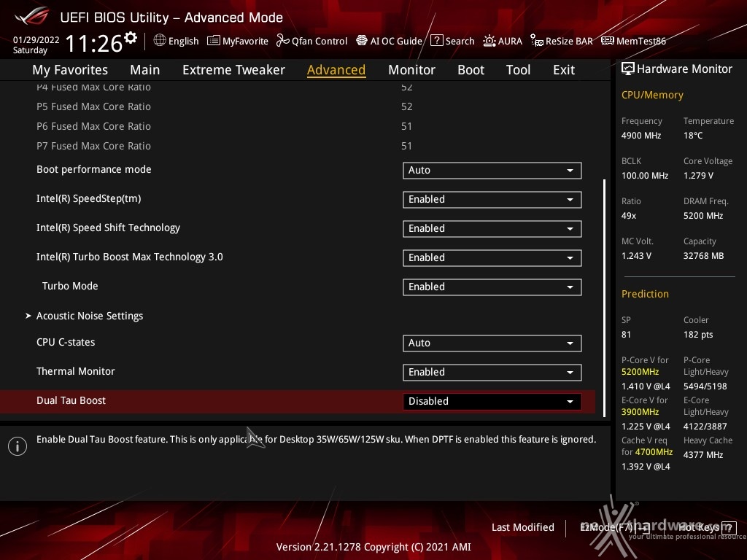Click the Thermal Monitor label
This screenshot has height=560, width=747.
click(76, 371)
